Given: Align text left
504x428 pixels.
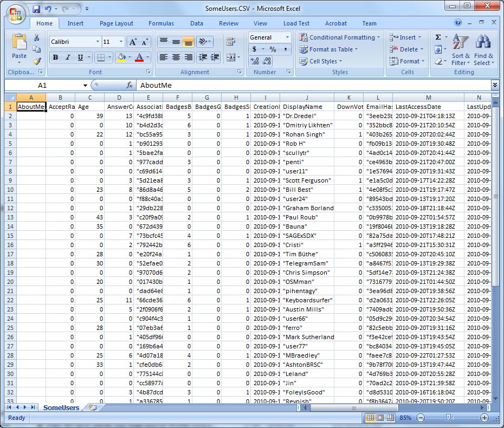Looking at the screenshot, I should pyautogui.click(x=164, y=57).
